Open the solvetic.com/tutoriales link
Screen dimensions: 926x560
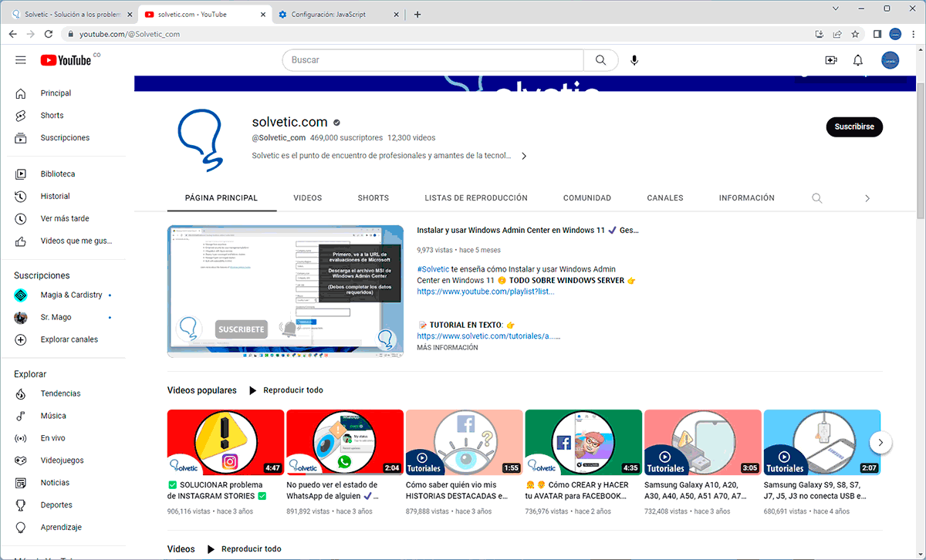(x=488, y=336)
